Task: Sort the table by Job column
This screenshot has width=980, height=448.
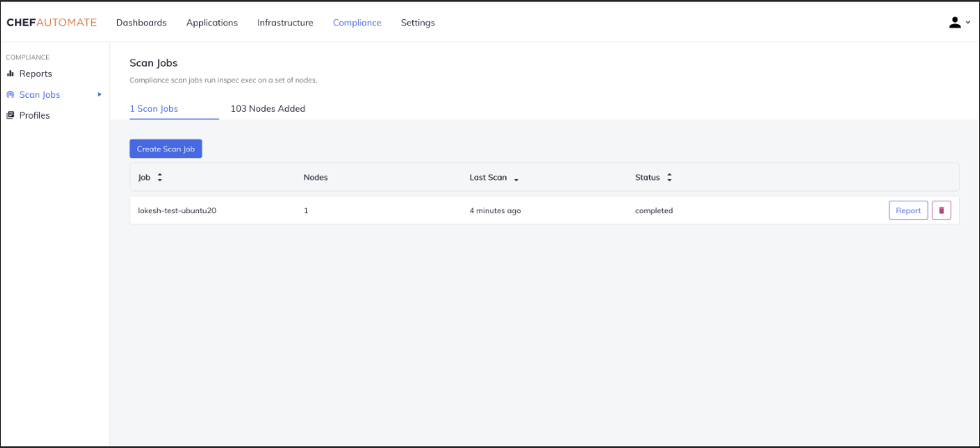Action: (x=160, y=177)
